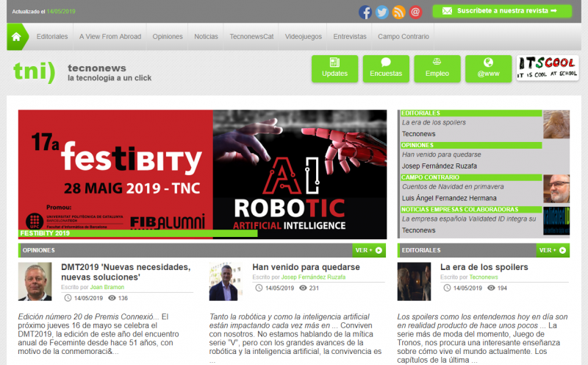Open the RSS feed icon
Viewport: 588px width, 365px height.
[399, 12]
